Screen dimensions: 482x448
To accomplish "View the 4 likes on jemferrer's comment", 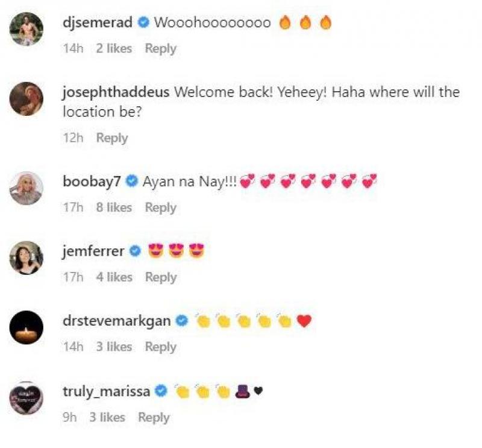I will 114,277.
